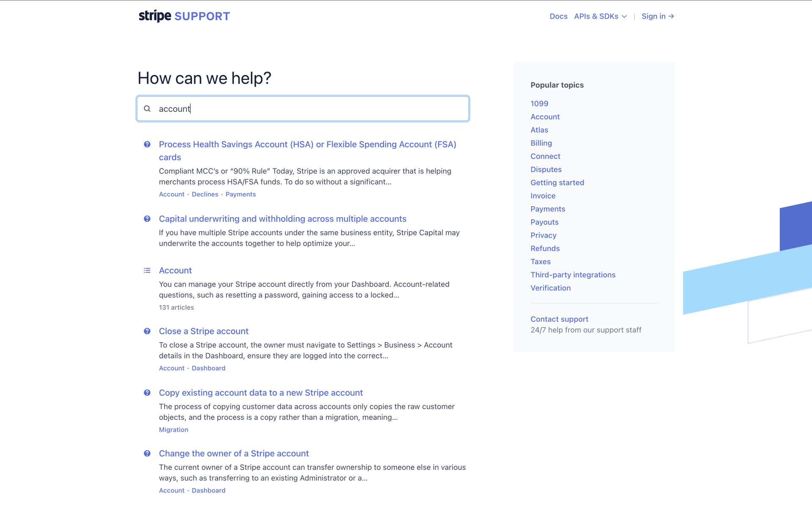Click Declines tag under HSA/FSA result
812x508 pixels.
click(205, 194)
